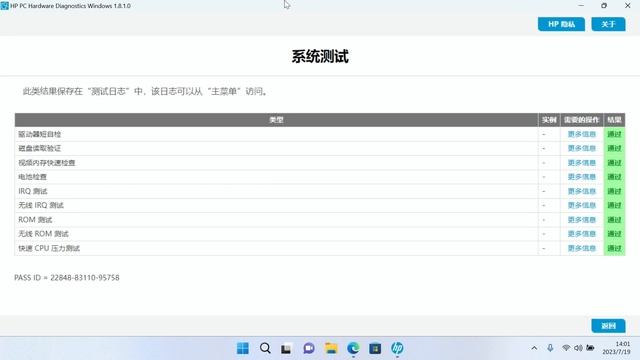Select the 电池检查 row name

[x=32, y=177]
